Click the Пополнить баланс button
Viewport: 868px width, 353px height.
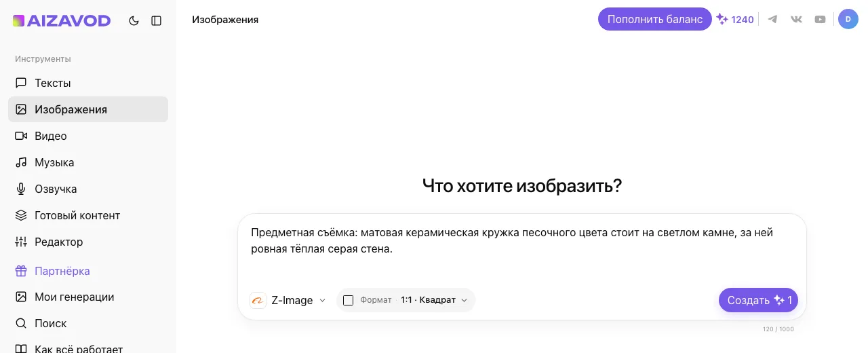point(655,19)
